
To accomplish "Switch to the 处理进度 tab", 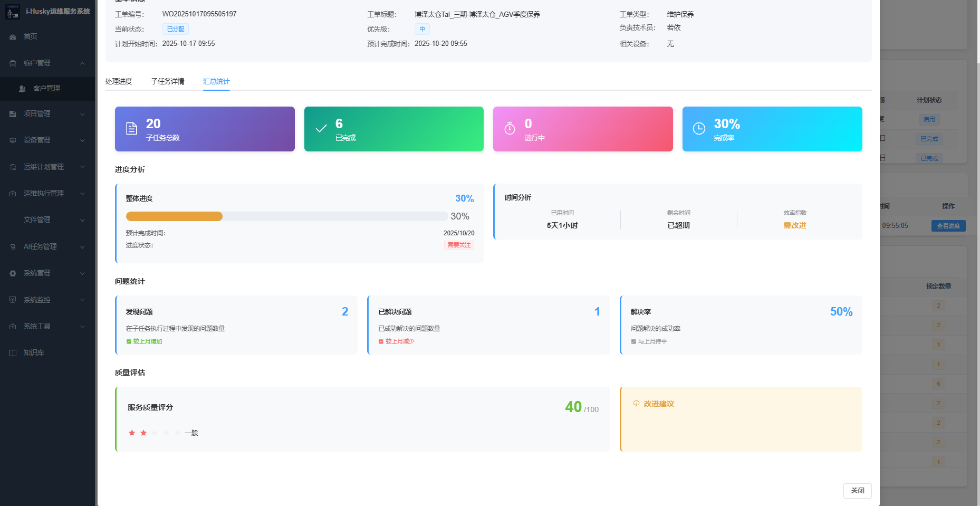I will click(119, 81).
